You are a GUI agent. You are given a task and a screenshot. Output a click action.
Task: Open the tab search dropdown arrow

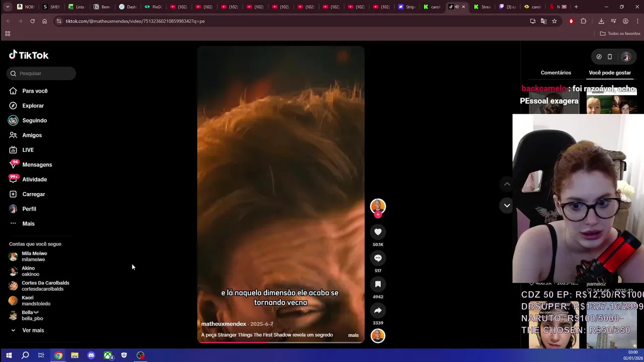(x=7, y=7)
